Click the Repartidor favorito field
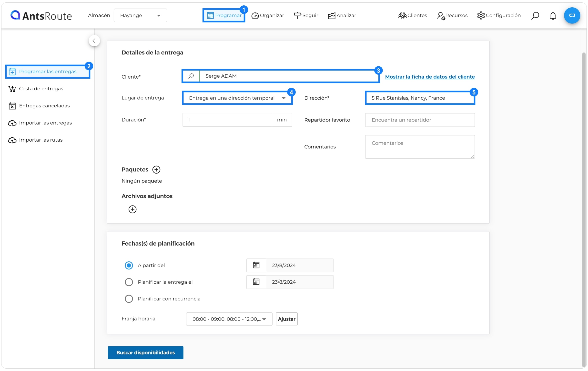 [x=420, y=120]
